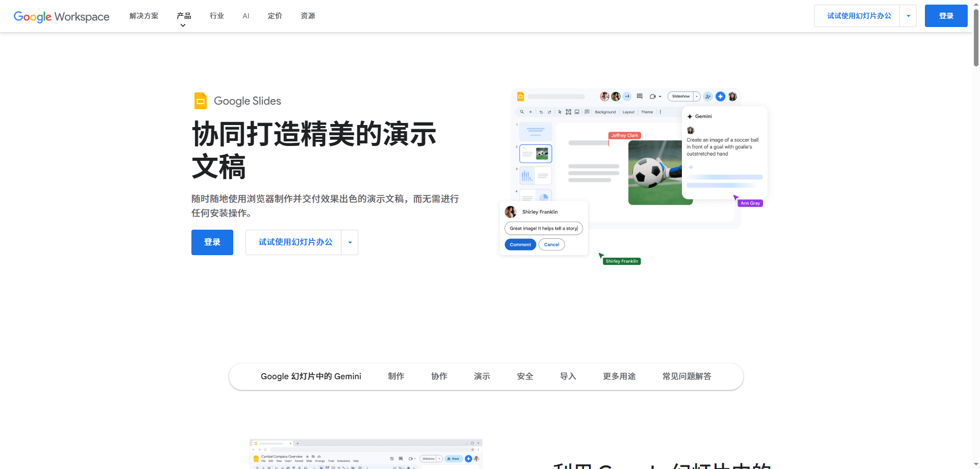This screenshot has height=469, width=980.
Task: Click the Google Slides hero illustration with soccer ball
Action: (633, 177)
